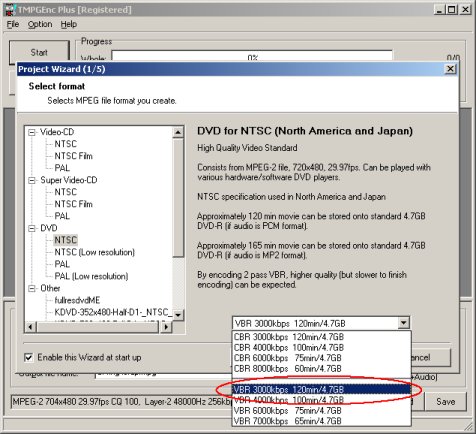
Task: Click the Save button in the main window
Action: (x=445, y=402)
